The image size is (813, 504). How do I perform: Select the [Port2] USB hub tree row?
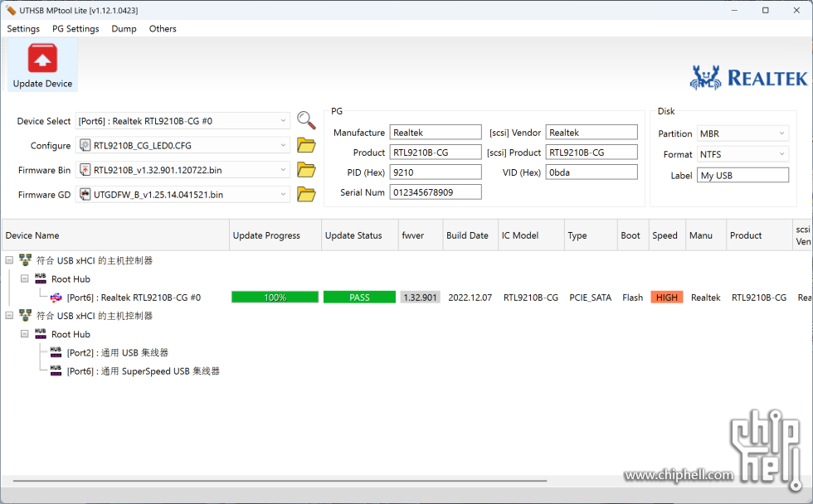click(x=118, y=353)
